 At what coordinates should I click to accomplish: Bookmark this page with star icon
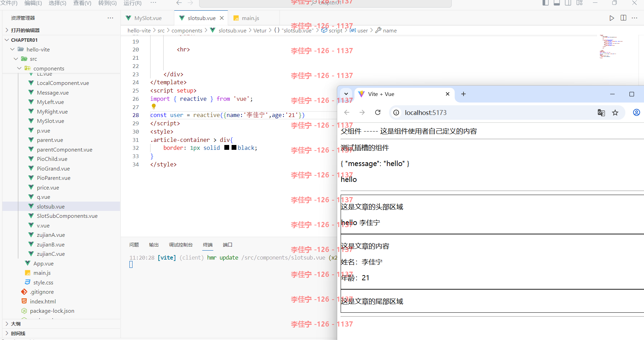(615, 113)
